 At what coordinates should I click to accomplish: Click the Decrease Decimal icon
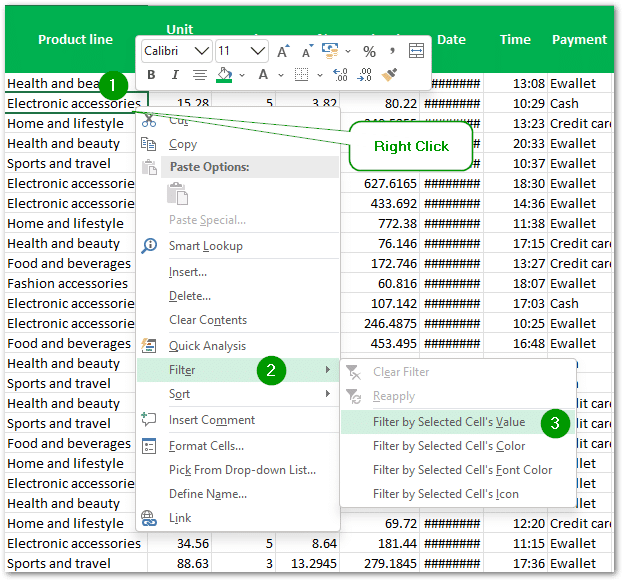point(365,75)
